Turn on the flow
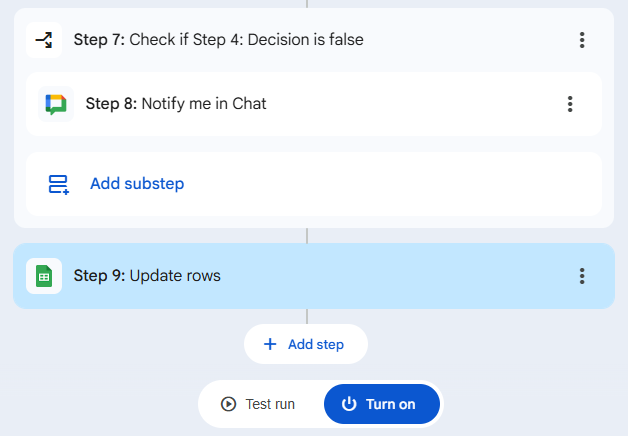This screenshot has height=436, width=628. (x=382, y=404)
